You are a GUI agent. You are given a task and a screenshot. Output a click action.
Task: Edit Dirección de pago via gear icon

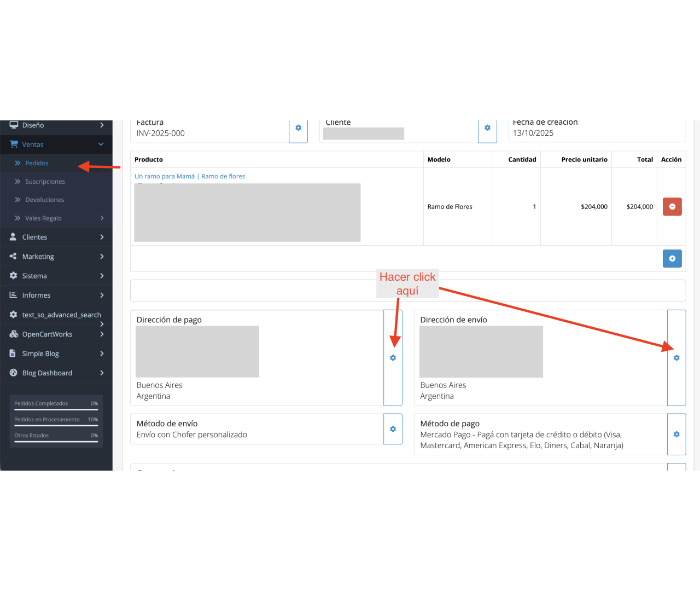click(x=393, y=358)
